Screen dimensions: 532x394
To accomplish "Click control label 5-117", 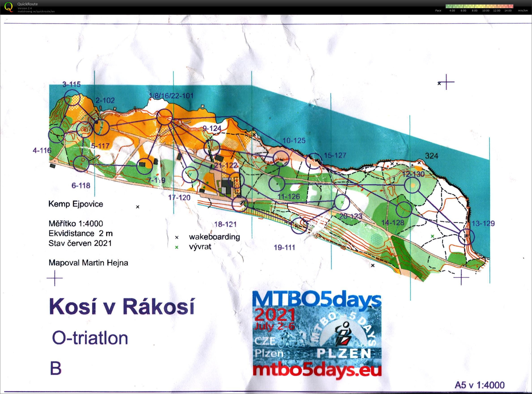I will coord(100,146).
